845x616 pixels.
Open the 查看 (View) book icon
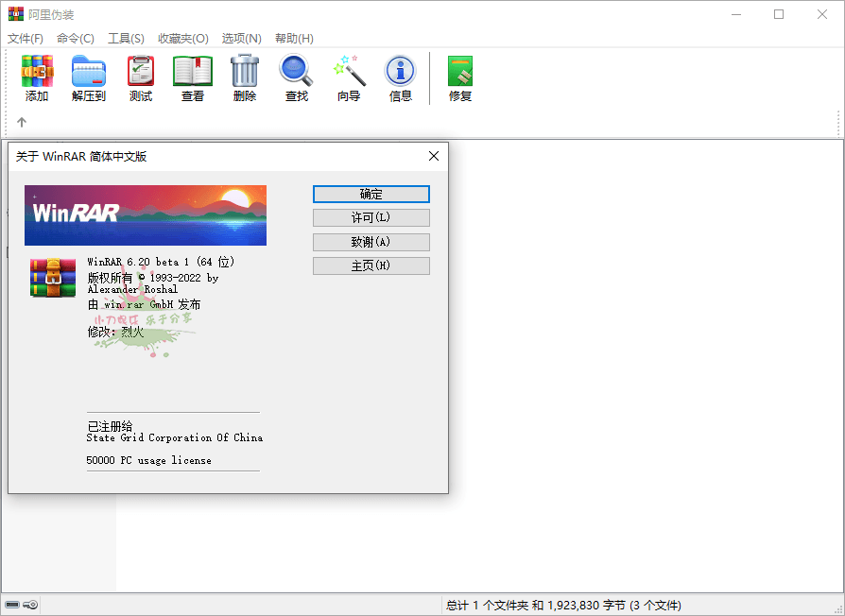[x=193, y=77]
